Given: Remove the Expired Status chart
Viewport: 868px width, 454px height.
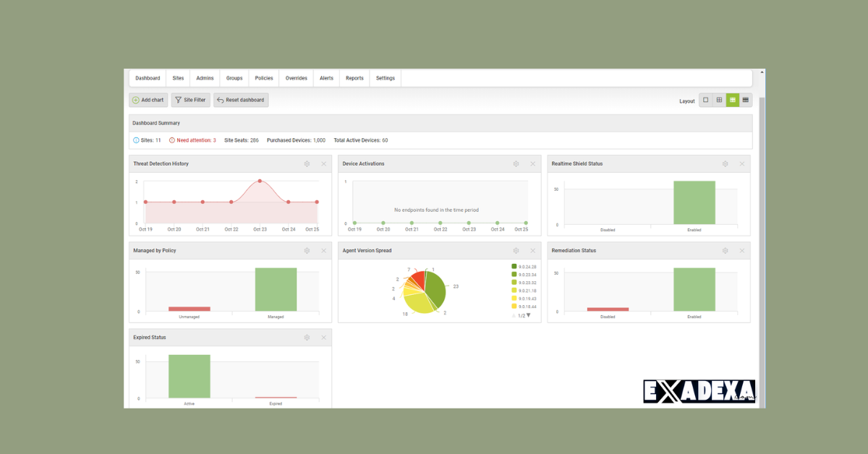Looking at the screenshot, I should click(323, 338).
